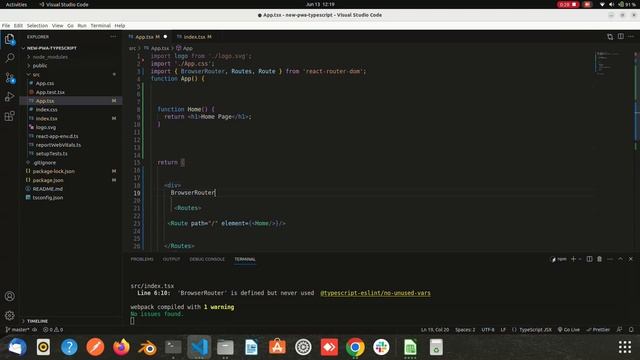Open the Extensions view
640x360 pixels.
tap(9, 116)
